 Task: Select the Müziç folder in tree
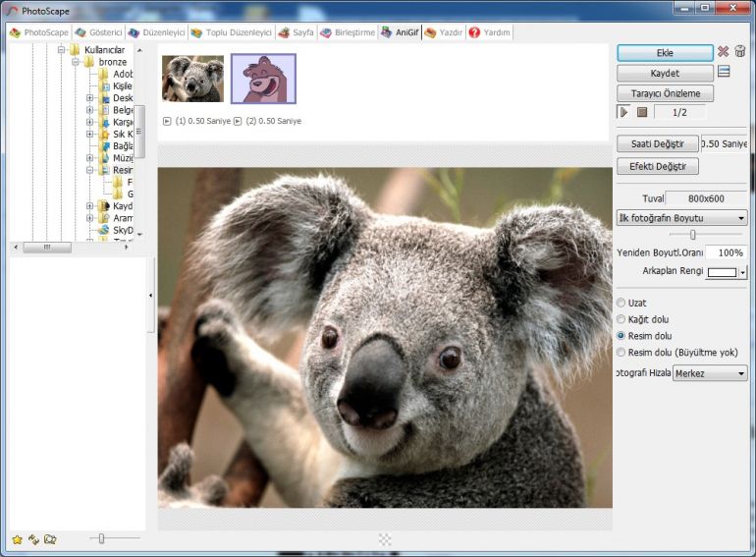[x=123, y=158]
